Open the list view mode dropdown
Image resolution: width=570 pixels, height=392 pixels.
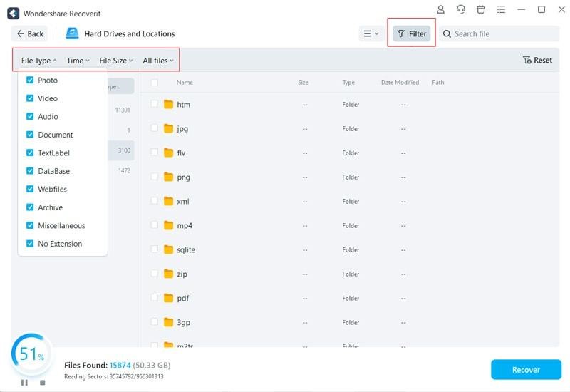point(371,33)
